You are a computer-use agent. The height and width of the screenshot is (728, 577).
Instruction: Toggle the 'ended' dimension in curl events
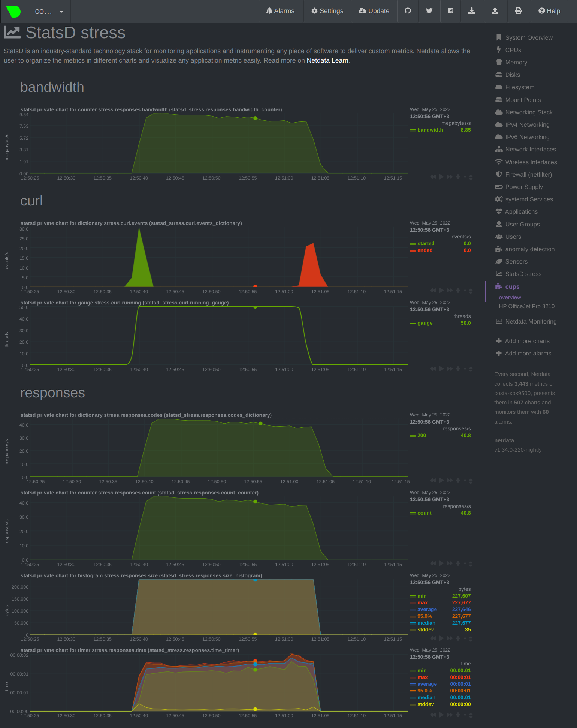425,250
